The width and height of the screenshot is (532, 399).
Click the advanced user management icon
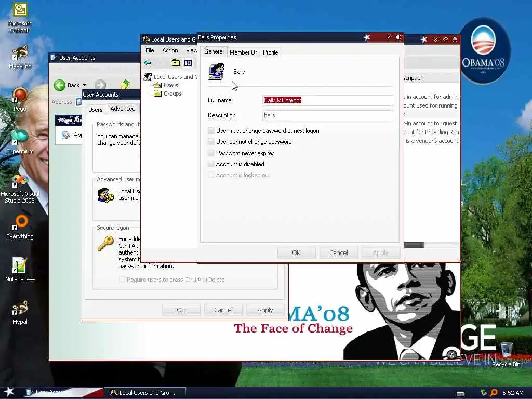click(x=105, y=196)
